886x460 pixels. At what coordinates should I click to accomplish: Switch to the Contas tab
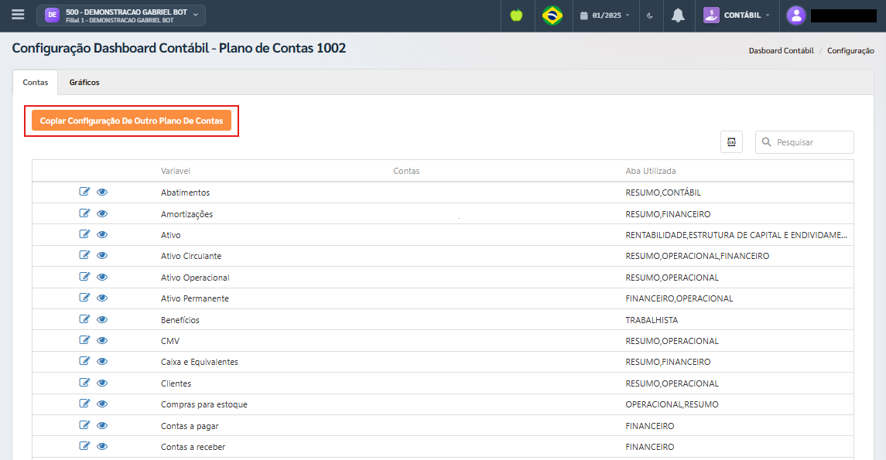click(x=35, y=83)
